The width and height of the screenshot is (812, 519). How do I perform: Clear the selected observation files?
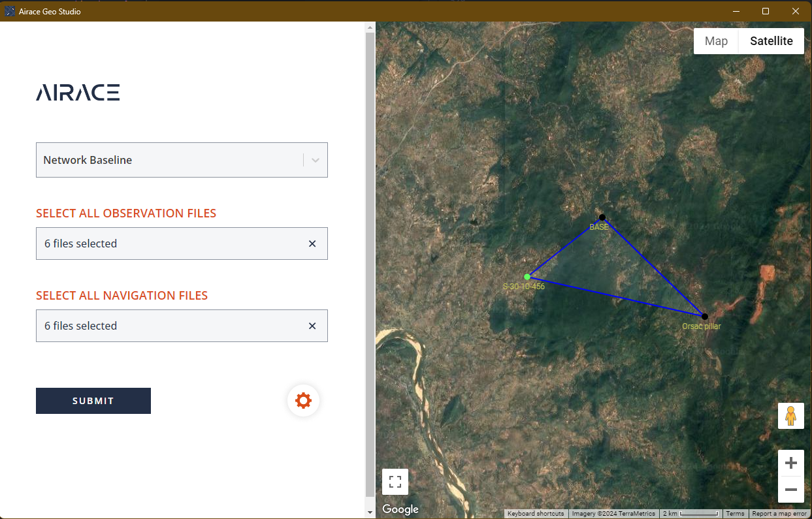(x=312, y=243)
